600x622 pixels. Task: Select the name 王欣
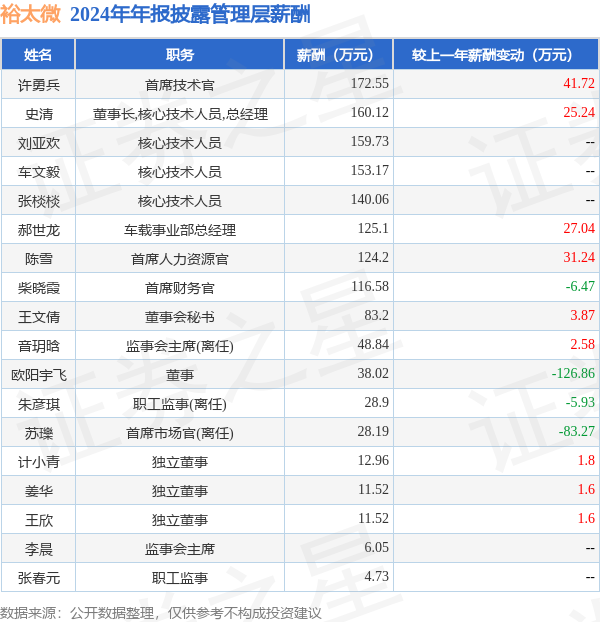pyautogui.click(x=39, y=520)
